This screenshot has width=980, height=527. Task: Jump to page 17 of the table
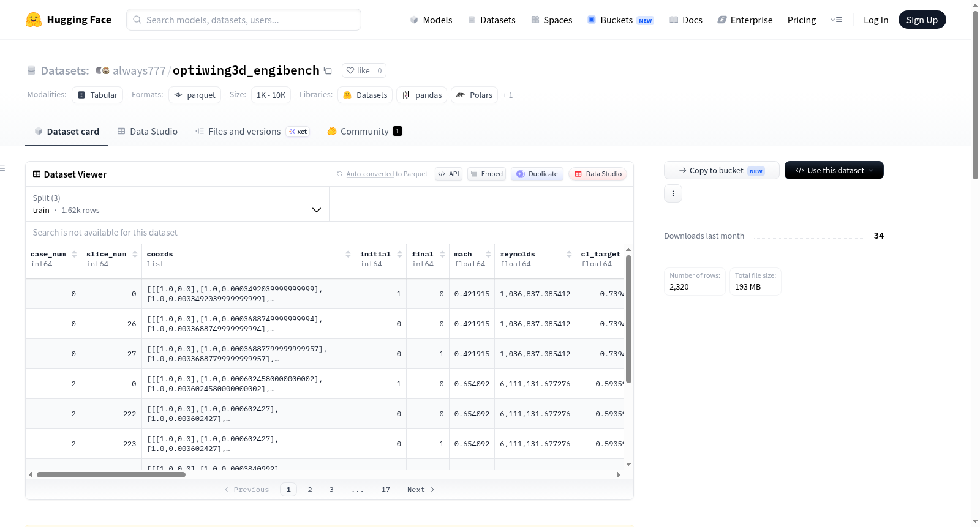[x=386, y=490]
